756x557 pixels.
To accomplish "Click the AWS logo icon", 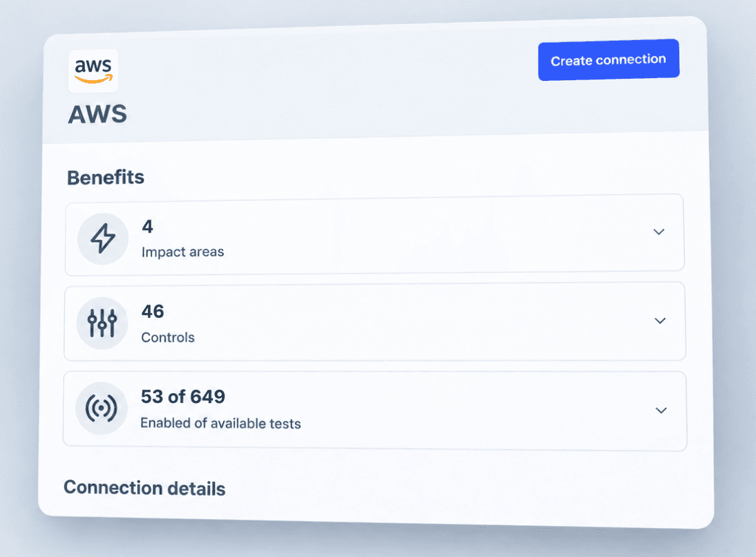I will pos(93,71).
